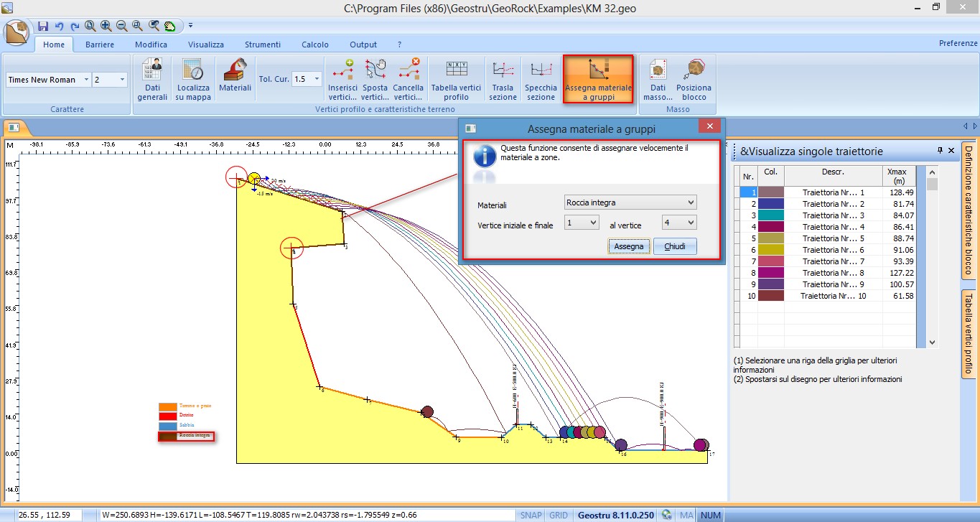Zoom out with the minus magnifier

[x=121, y=26]
